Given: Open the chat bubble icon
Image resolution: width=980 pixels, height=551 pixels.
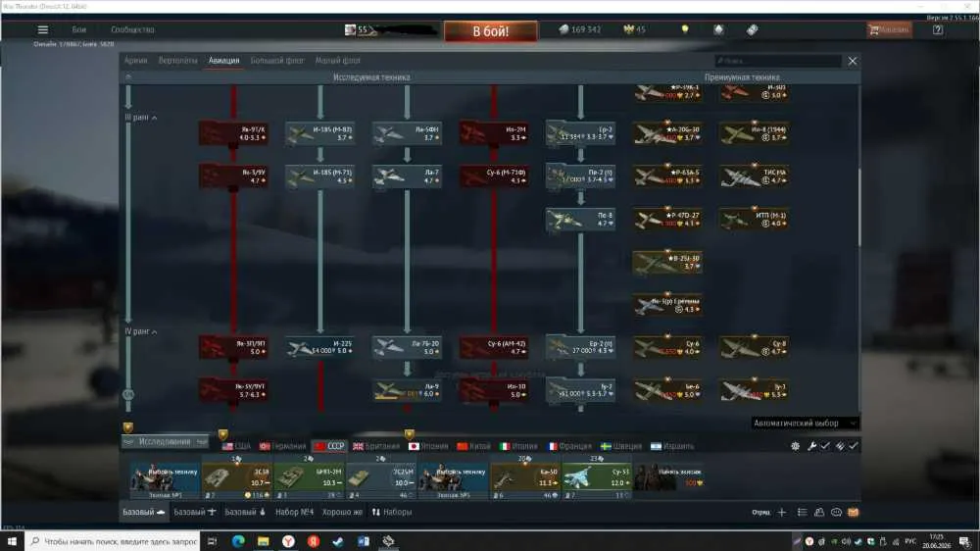Looking at the screenshot, I should point(836,512).
